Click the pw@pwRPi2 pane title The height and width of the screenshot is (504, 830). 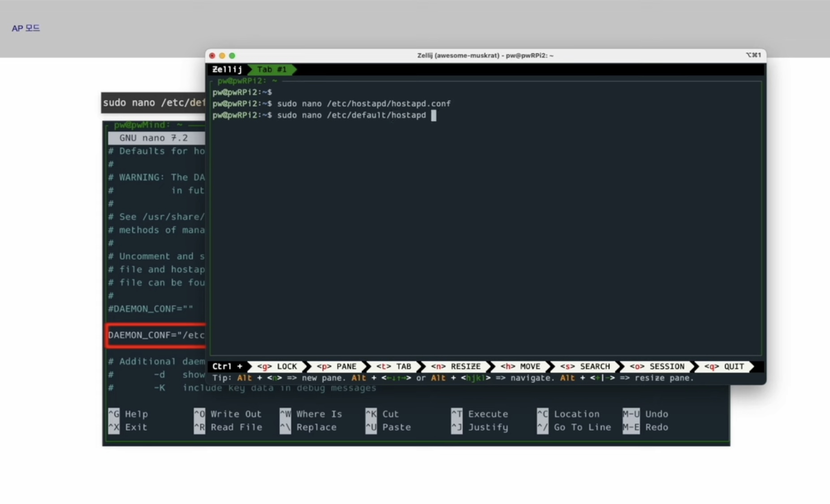(x=247, y=81)
